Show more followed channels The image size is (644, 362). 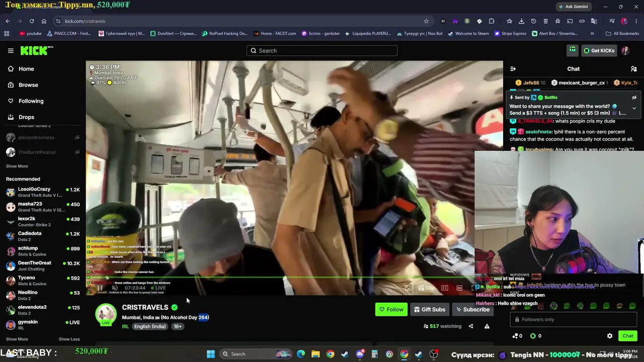[x=17, y=166]
